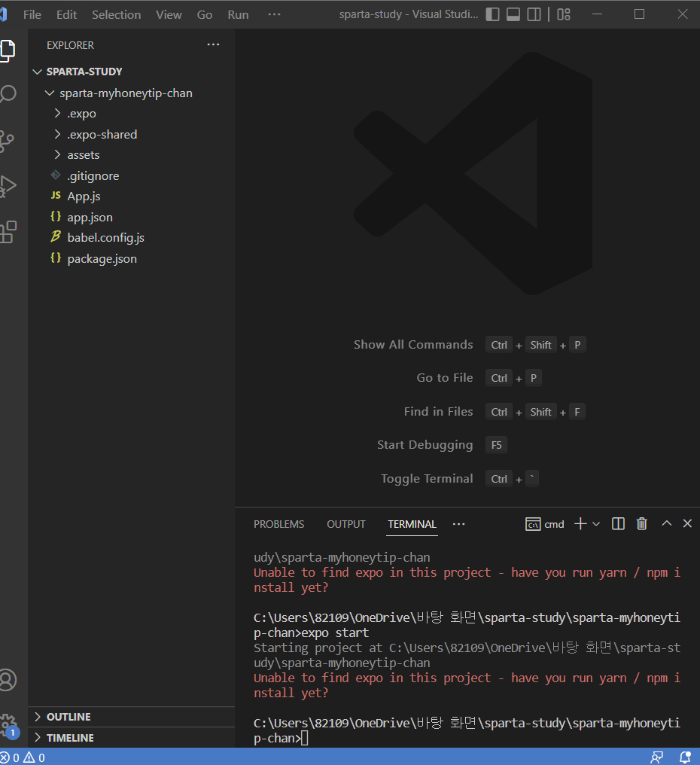The width and height of the screenshot is (700, 765).
Task: Open the Explorer view in activity bar
Action: [x=8, y=50]
